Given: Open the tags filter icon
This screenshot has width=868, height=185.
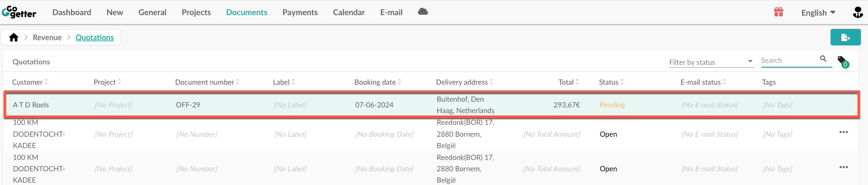Looking at the screenshot, I should point(842,62).
